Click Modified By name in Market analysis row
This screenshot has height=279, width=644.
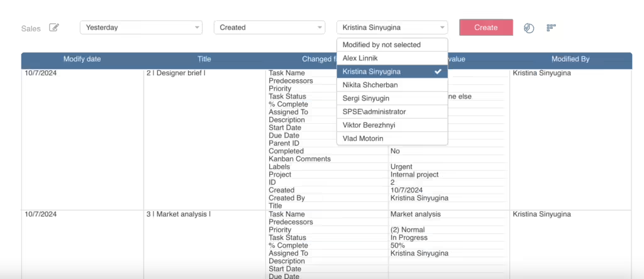point(541,214)
